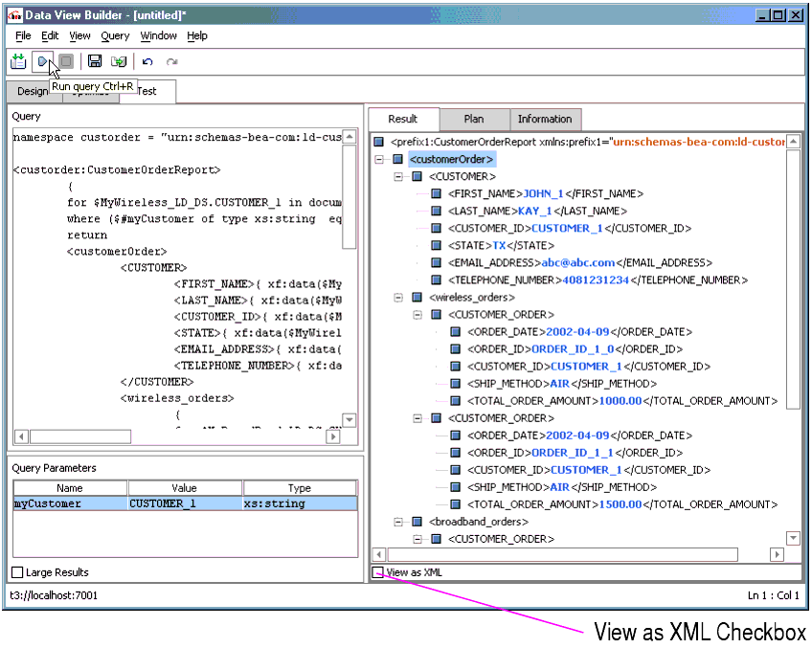Click node icon beside ORDER_ID_1_1 row

coord(455,453)
